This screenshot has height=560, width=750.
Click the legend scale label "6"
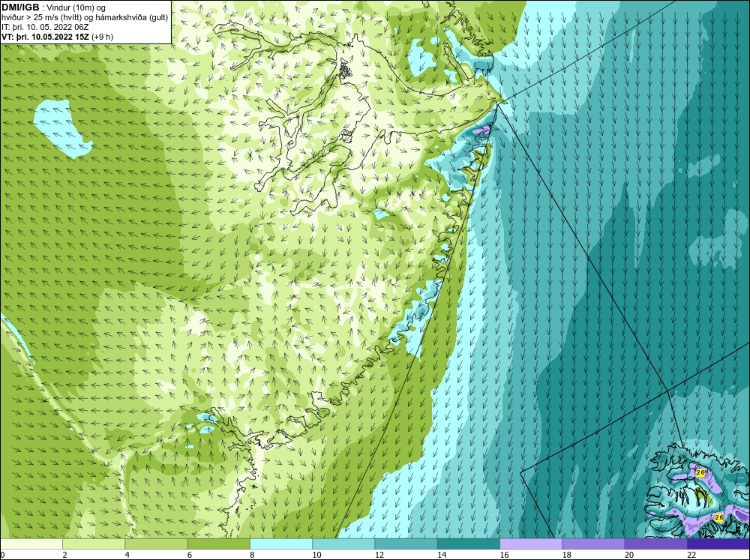[190, 555]
